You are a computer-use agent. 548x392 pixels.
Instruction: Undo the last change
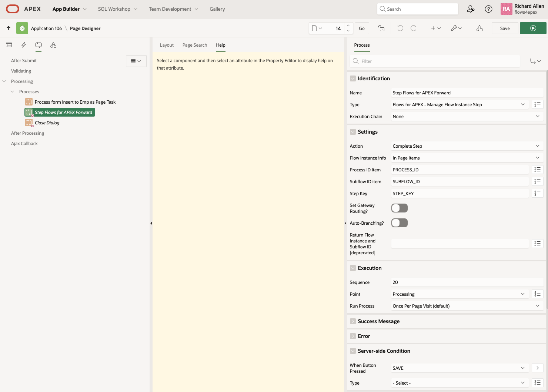coord(400,28)
